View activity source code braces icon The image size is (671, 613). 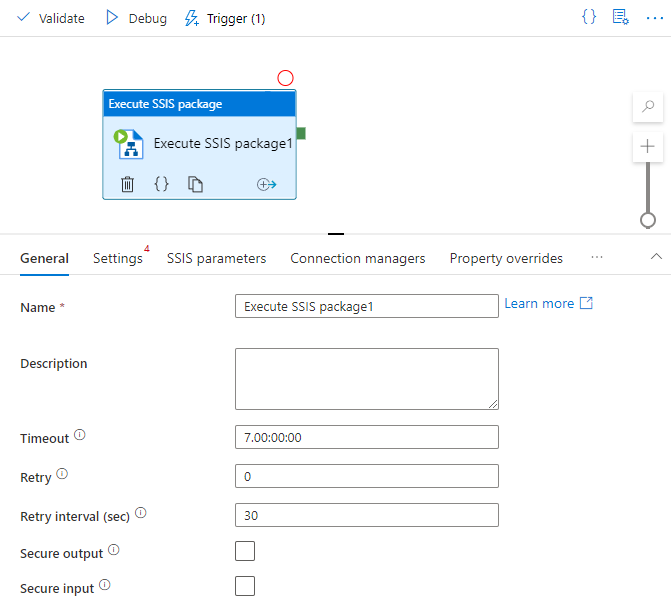click(161, 184)
